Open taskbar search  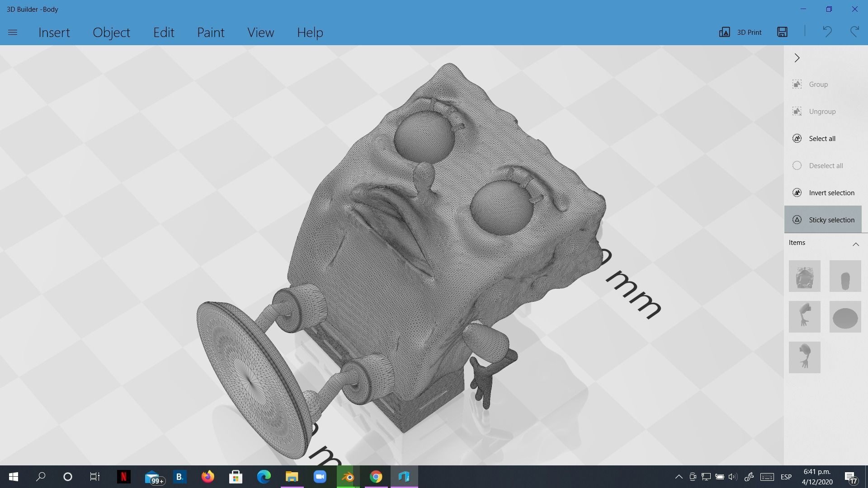coord(41,477)
